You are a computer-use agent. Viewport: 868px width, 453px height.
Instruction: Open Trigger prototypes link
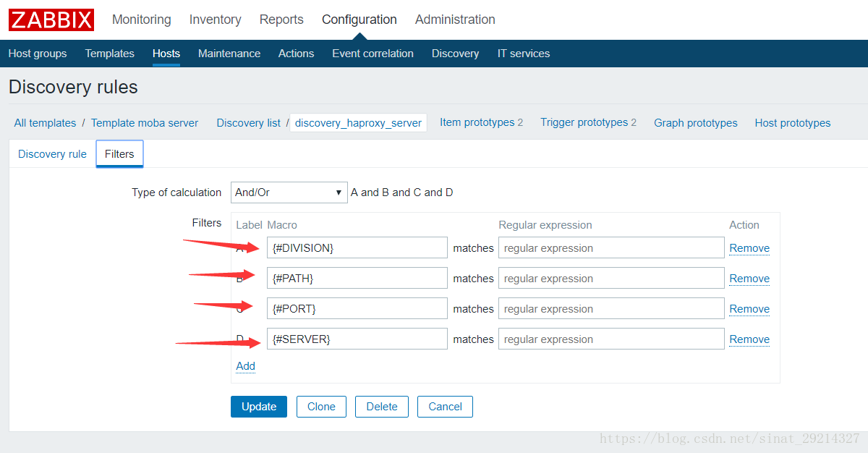584,122
